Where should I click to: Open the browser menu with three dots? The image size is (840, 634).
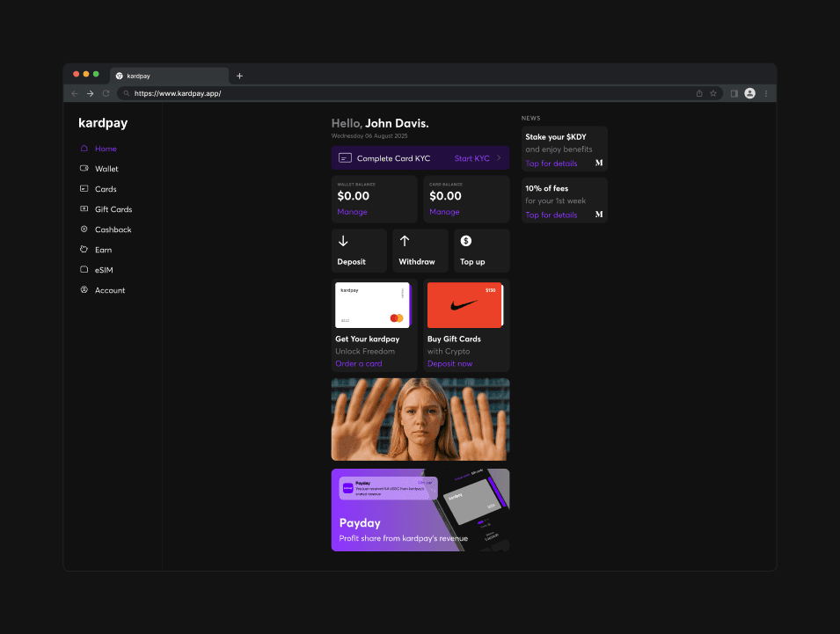[x=765, y=93]
